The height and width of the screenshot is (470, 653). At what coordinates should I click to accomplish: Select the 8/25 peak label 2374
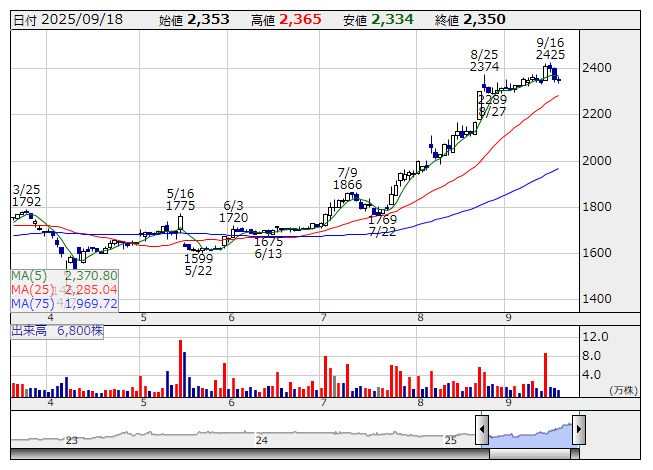pos(484,66)
